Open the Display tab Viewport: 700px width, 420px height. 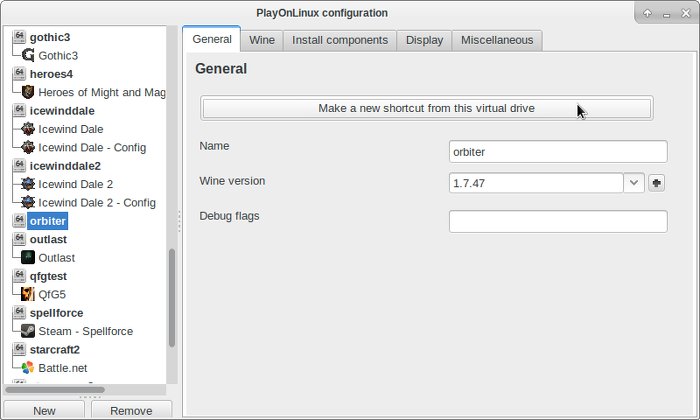424,40
